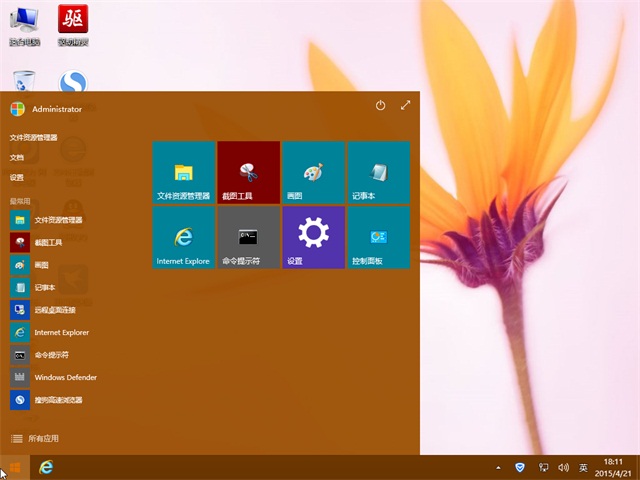Screen dimensions: 640x480
Task: Show 所有应用 (All apps)
Action: tap(35, 439)
